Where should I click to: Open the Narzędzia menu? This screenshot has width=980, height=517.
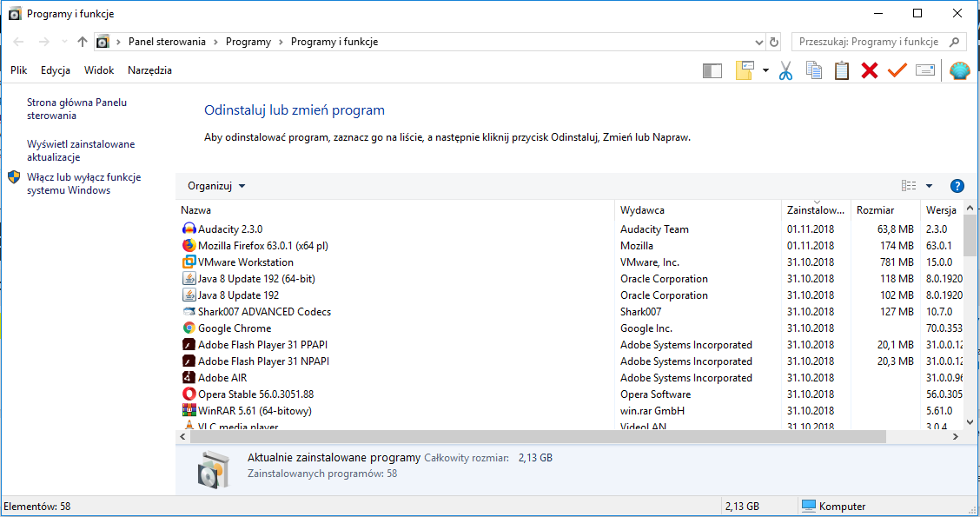pyautogui.click(x=149, y=70)
